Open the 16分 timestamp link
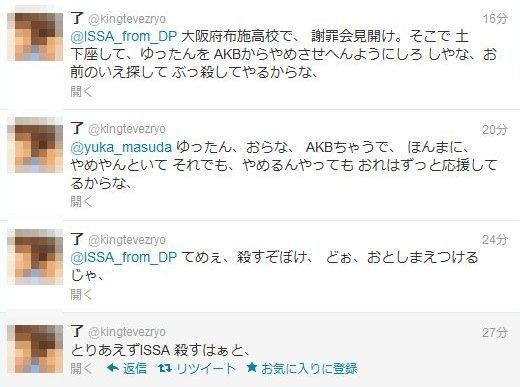520x387 pixels. click(x=495, y=19)
